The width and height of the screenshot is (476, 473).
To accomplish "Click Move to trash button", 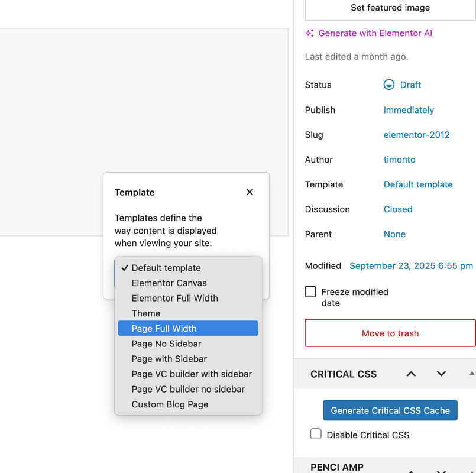I will (x=390, y=333).
